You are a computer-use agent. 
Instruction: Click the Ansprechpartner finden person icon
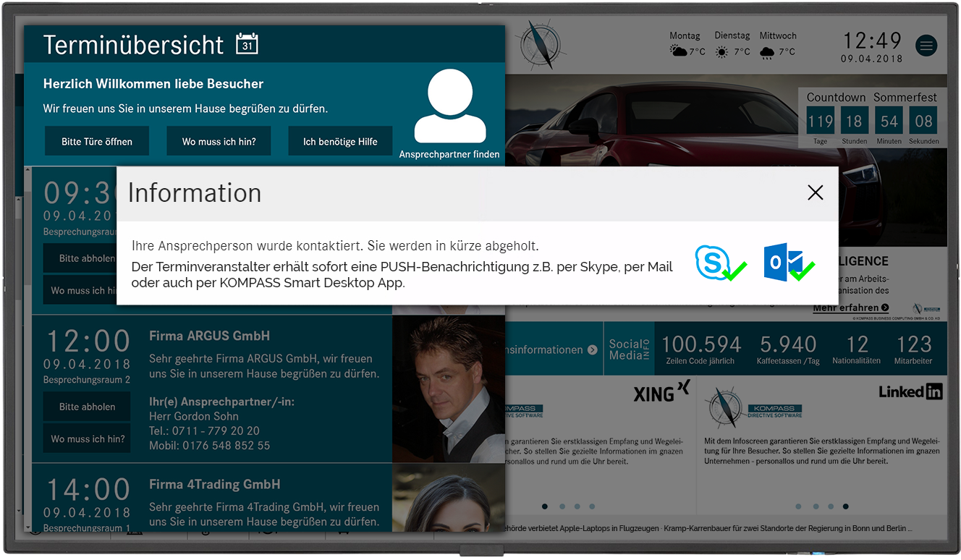[449, 106]
